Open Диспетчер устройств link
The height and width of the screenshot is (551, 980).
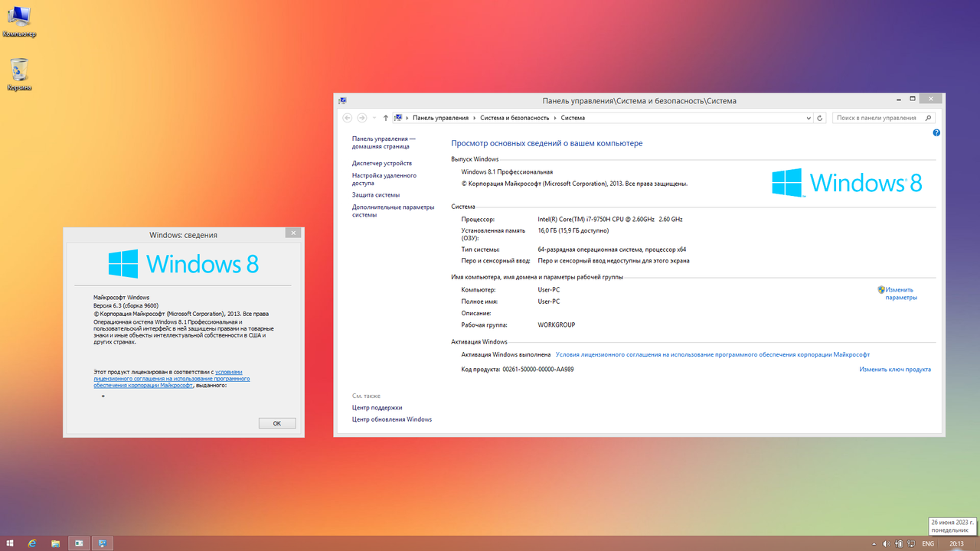click(x=382, y=163)
